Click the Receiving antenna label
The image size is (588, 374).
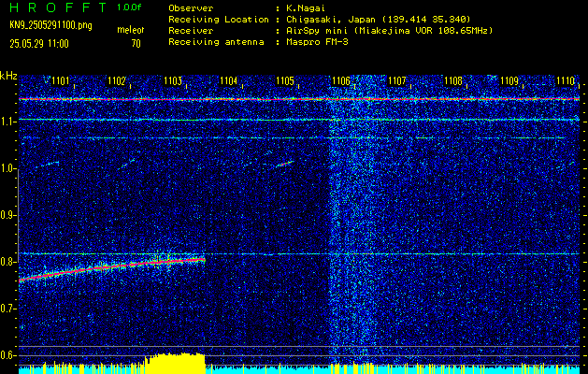(x=216, y=42)
